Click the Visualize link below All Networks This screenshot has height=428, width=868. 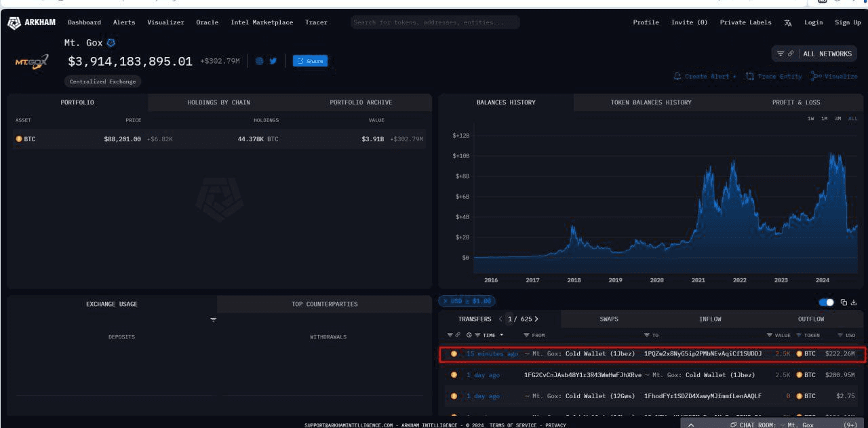click(x=834, y=77)
